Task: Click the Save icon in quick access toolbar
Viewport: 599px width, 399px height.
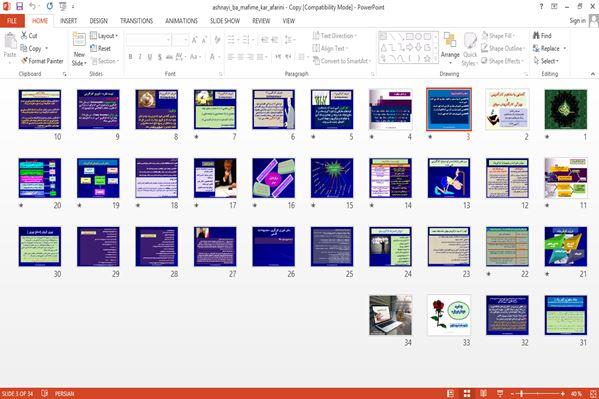Action: pos(19,6)
